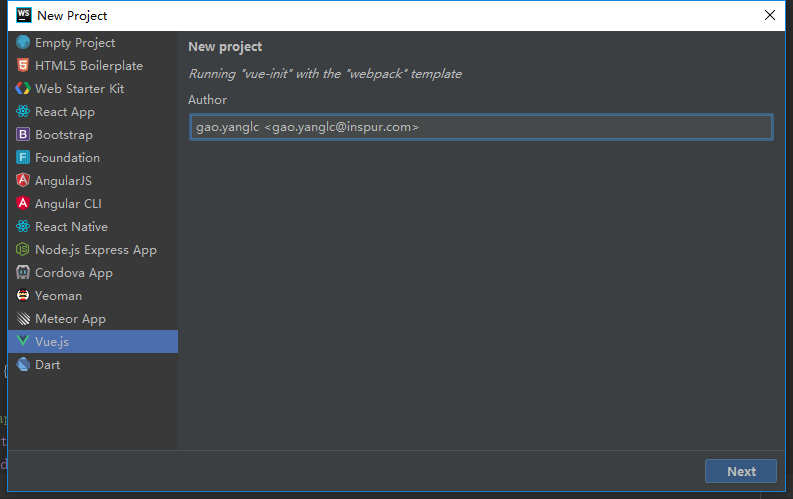Image resolution: width=793 pixels, height=499 pixels.
Task: Click the AngularJS shield icon
Action: pos(23,180)
